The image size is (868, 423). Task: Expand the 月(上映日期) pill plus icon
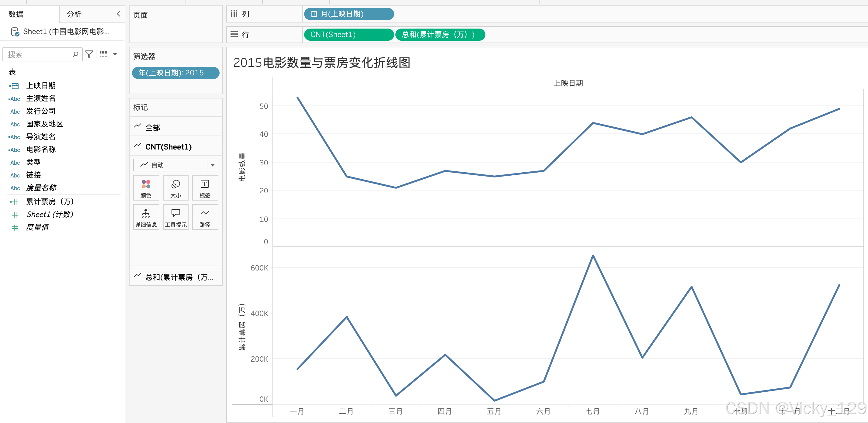click(x=314, y=14)
